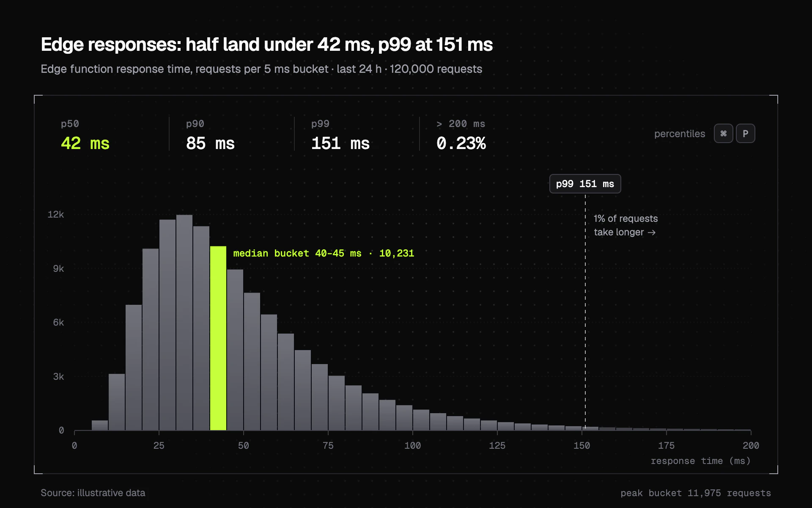This screenshot has height=508, width=812.
Task: Click the p90 value 85 ms
Action: pyautogui.click(x=210, y=143)
